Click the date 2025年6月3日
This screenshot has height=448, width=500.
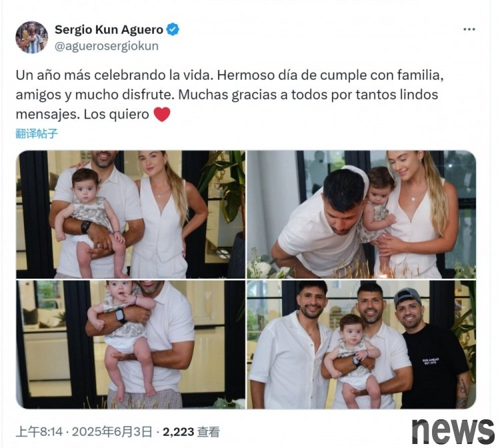[x=112, y=432]
